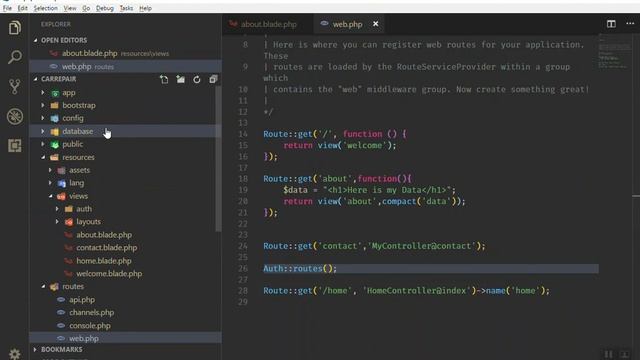This screenshot has height=360, width=640.
Task: Click compact('data') call on line 20
Action: pyautogui.click(x=421, y=201)
